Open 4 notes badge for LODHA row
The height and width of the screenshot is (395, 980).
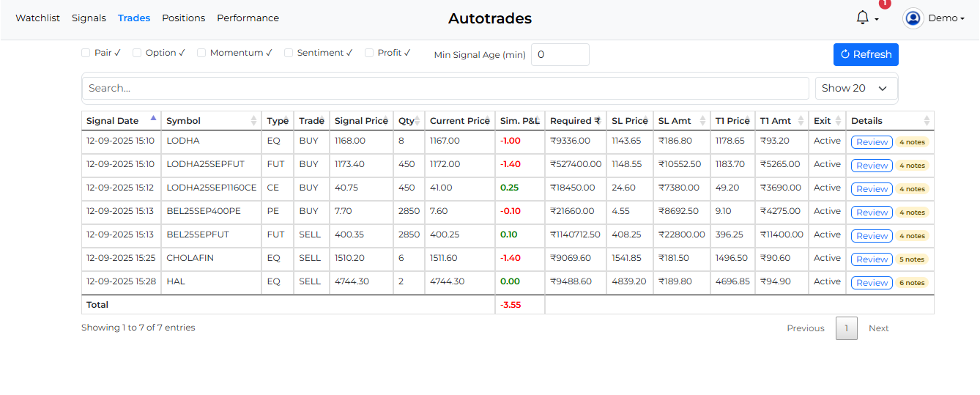[912, 142]
